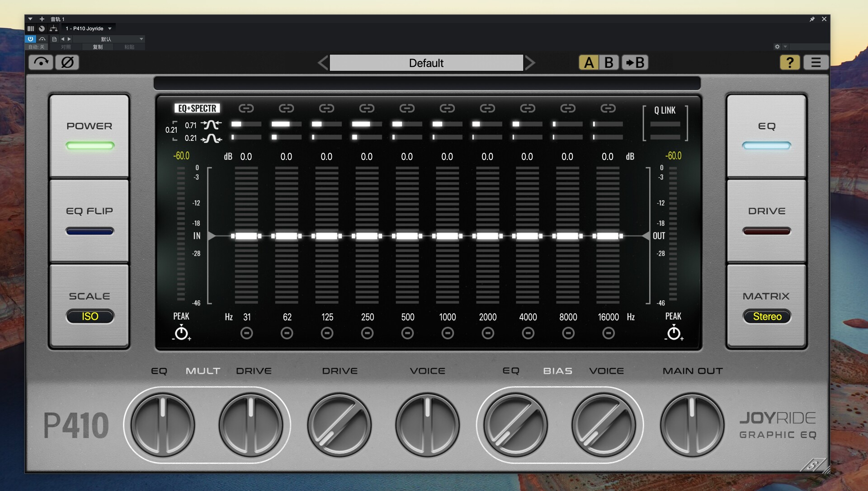Toggle the EQ FLIP switch
Image resolution: width=868 pixels, height=491 pixels.
click(90, 221)
